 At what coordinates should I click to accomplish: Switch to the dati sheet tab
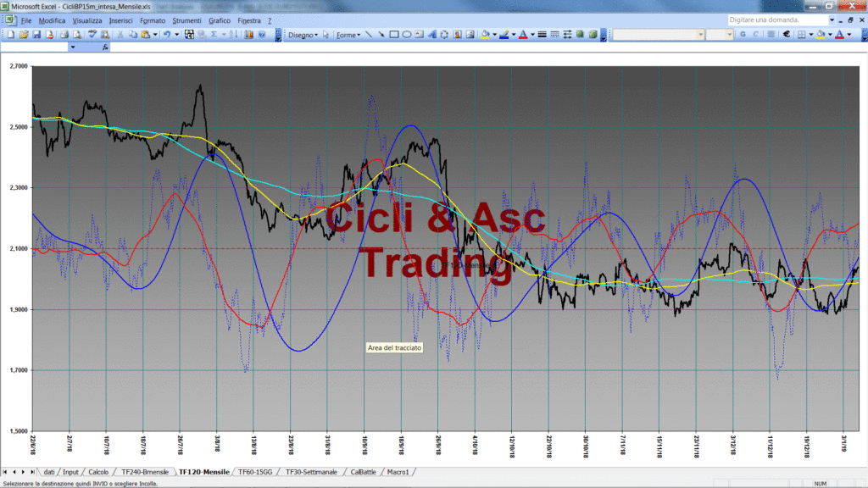point(48,472)
